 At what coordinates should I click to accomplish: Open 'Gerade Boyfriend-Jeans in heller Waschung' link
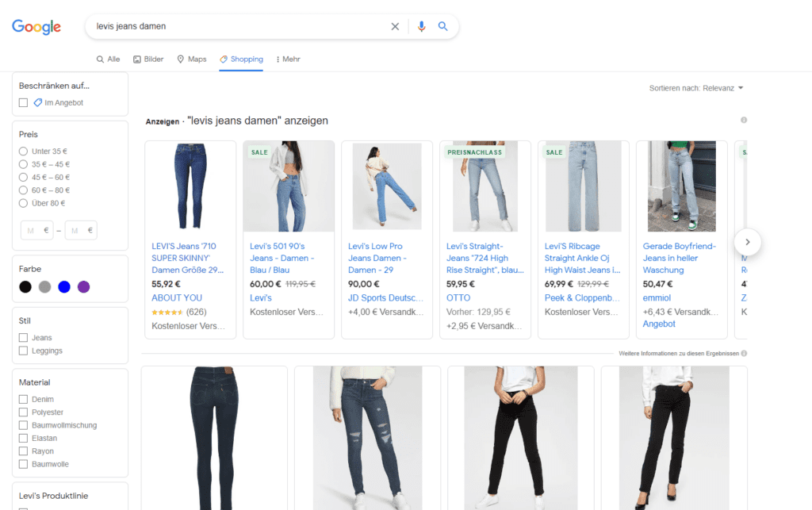pos(680,258)
